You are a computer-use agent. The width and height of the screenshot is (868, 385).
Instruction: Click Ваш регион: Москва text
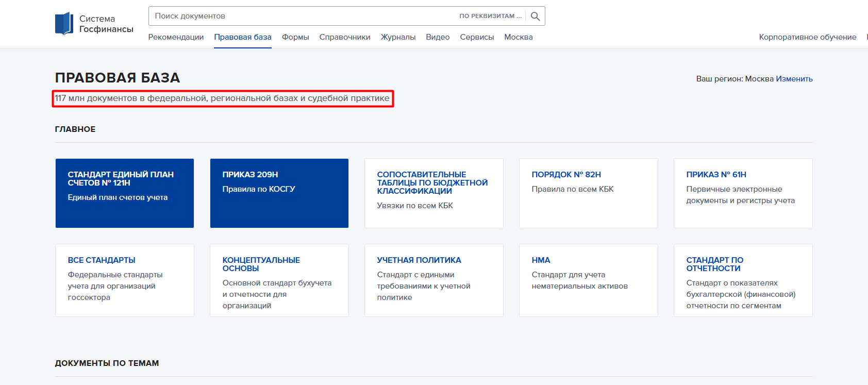(x=735, y=79)
